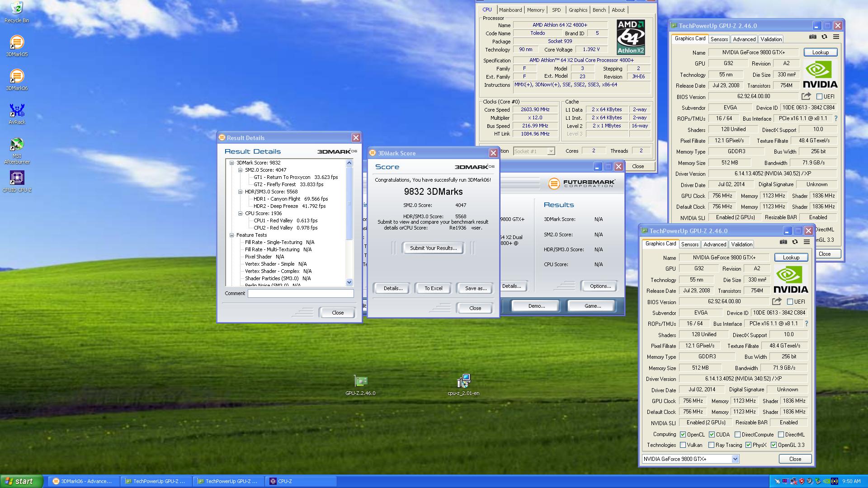Collapse the Feature Tests tree node

pyautogui.click(x=231, y=235)
